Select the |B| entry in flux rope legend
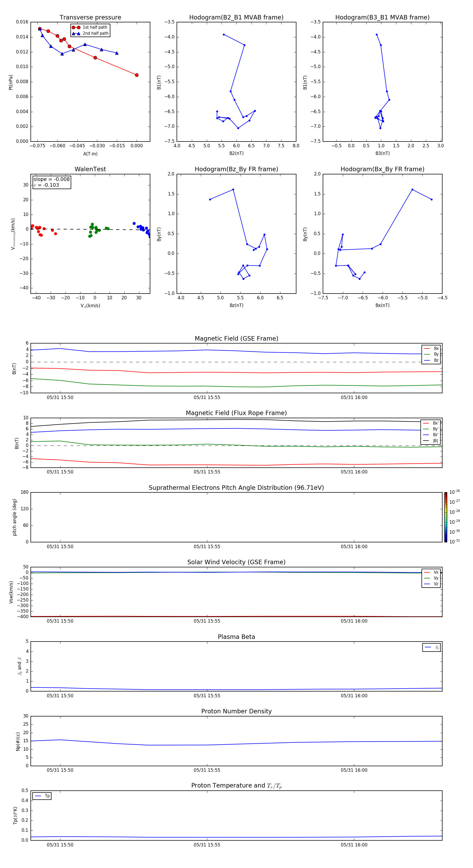The height and width of the screenshot is (868, 473). click(431, 441)
